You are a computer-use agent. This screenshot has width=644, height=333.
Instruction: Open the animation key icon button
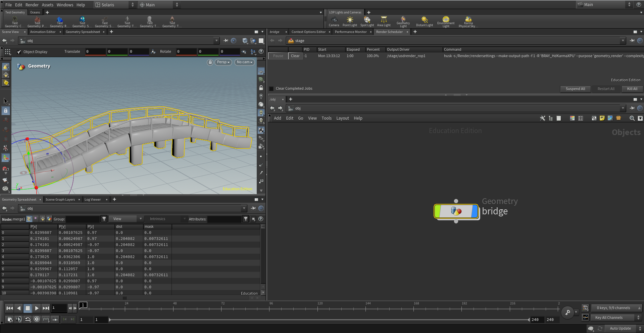567,313
